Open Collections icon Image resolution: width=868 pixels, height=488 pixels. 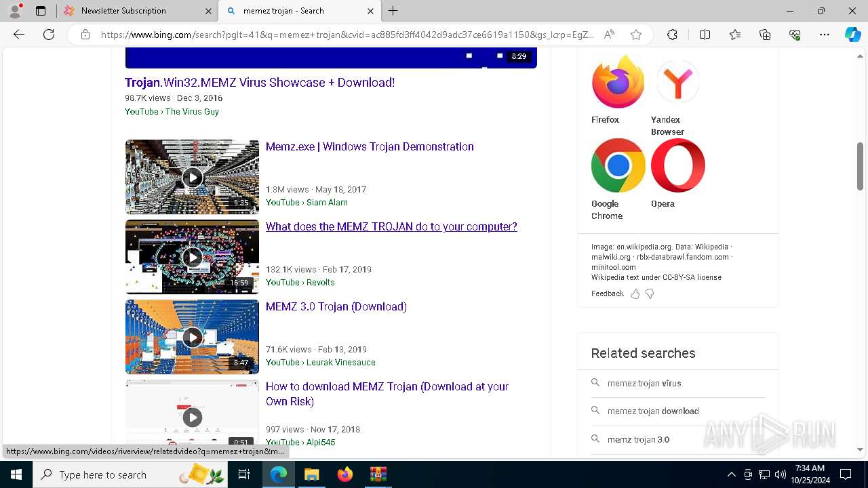(765, 35)
